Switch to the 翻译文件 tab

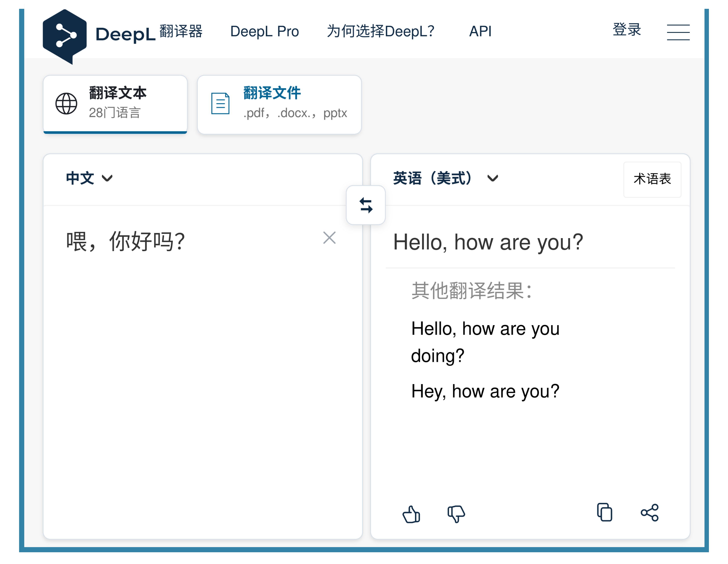tap(279, 104)
